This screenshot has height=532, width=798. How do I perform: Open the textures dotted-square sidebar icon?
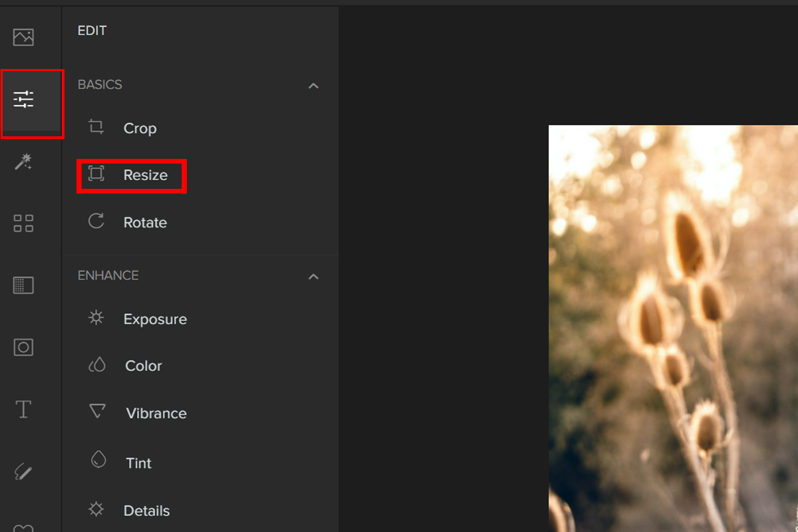tap(23, 285)
